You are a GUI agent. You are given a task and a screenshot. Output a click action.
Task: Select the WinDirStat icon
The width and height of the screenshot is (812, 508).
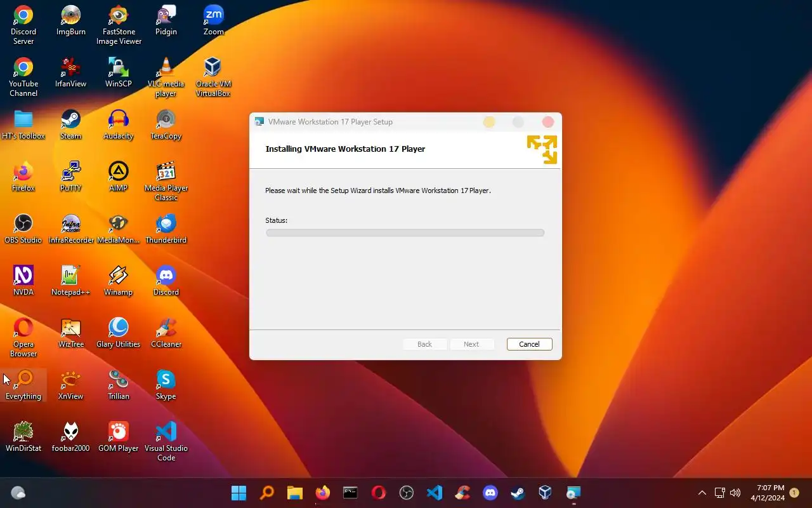click(x=23, y=437)
